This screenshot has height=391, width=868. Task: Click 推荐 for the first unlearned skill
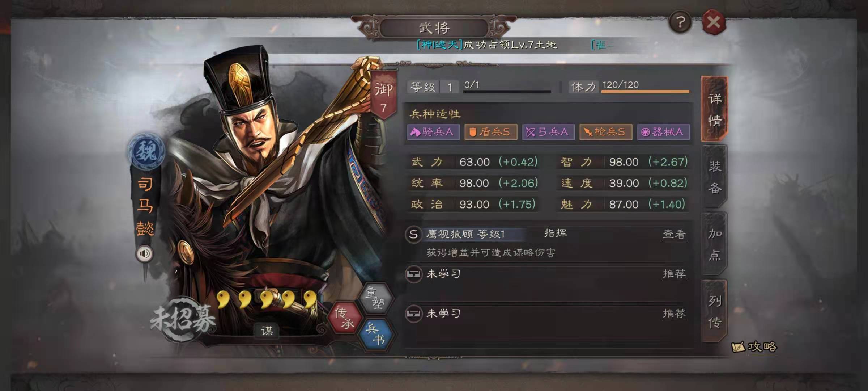pyautogui.click(x=674, y=274)
